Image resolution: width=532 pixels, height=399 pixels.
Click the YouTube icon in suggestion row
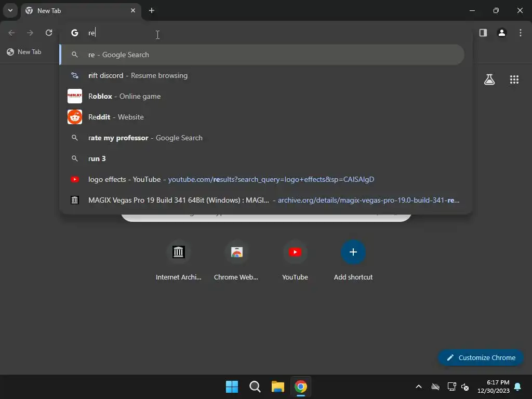coord(75,179)
